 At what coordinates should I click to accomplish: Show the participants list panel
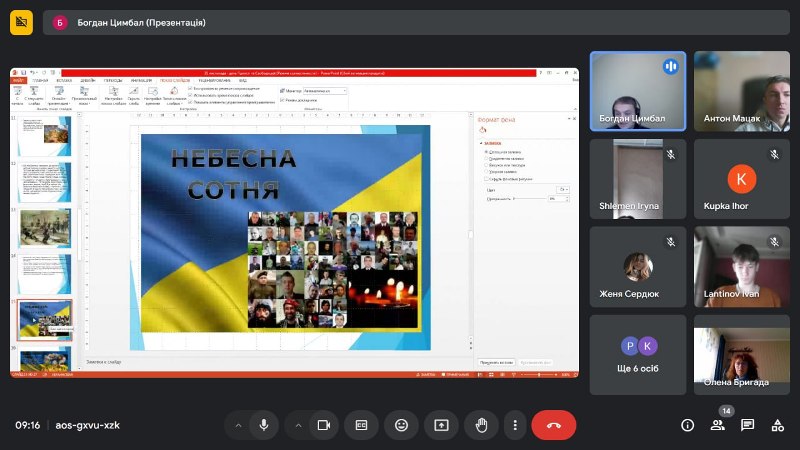[717, 425]
